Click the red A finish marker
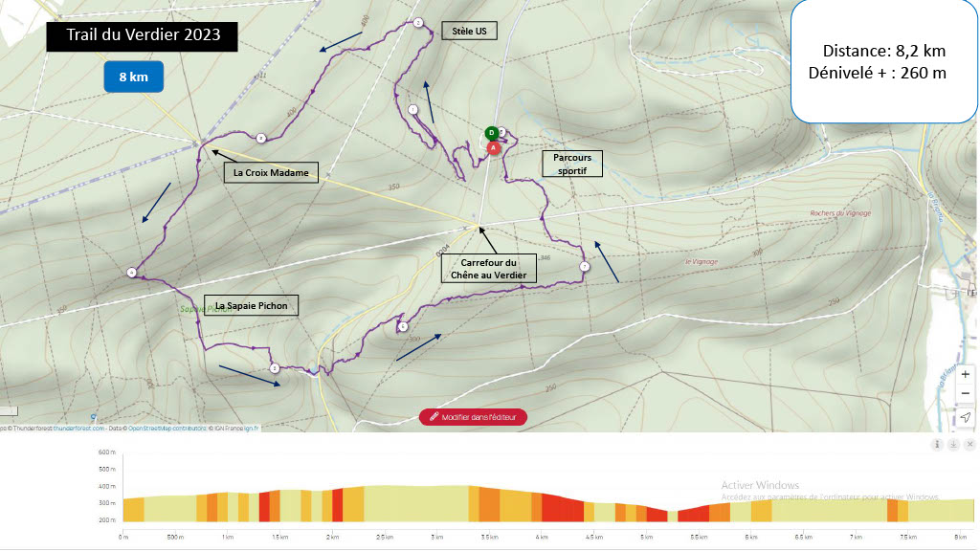Screen dimensions: 980x551 [493, 148]
